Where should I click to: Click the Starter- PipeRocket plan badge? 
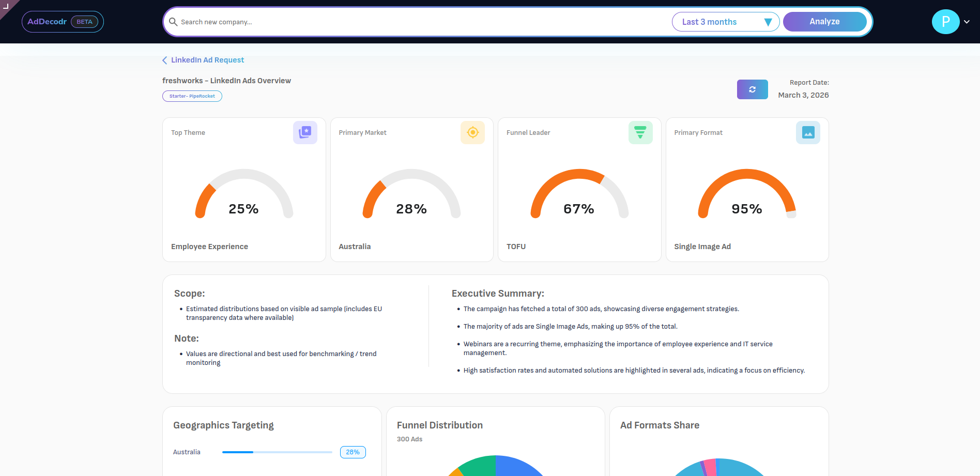tap(192, 96)
